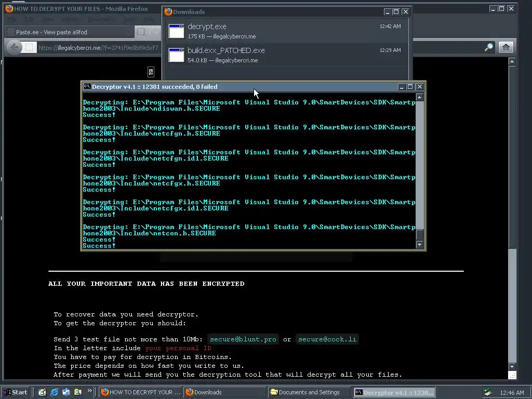Click the 12:29 AM download timestamp
Image resolution: width=532 pixels, height=399 pixels.
coord(390,50)
